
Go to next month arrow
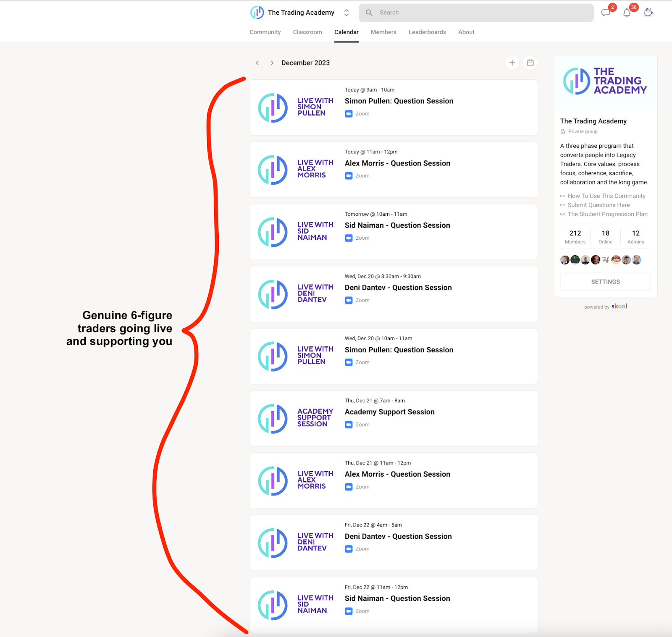tap(272, 63)
